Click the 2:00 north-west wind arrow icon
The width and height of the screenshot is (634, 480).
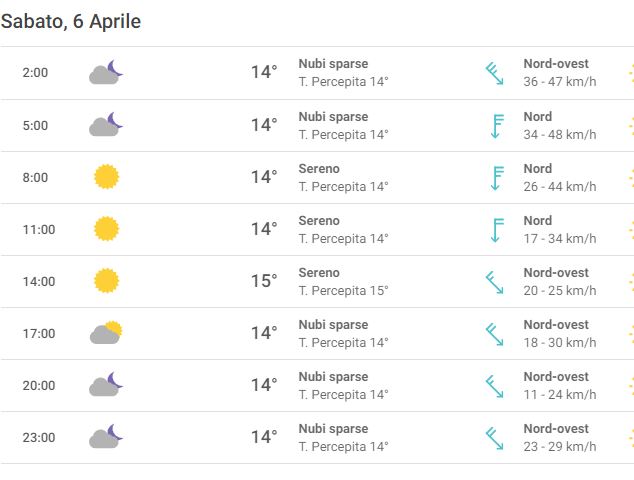click(x=494, y=73)
